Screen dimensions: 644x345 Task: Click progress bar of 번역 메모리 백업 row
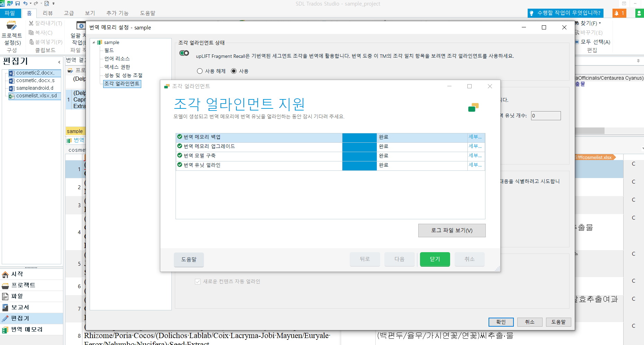[x=359, y=138]
